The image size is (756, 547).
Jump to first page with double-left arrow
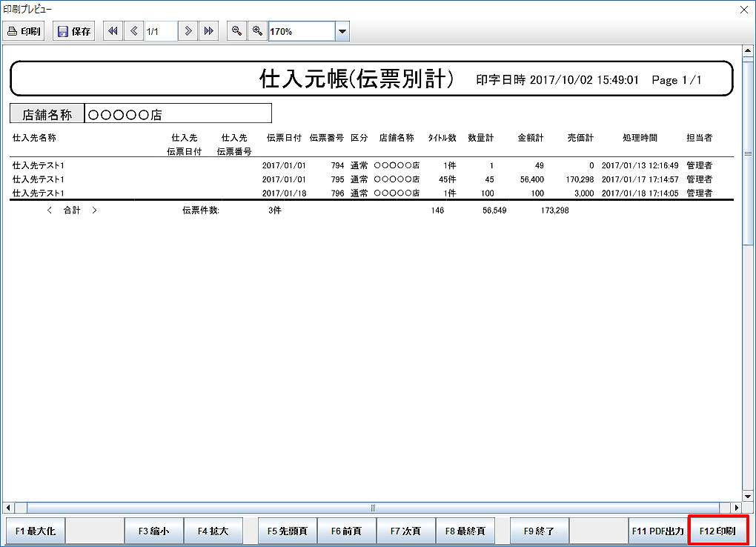(x=113, y=31)
